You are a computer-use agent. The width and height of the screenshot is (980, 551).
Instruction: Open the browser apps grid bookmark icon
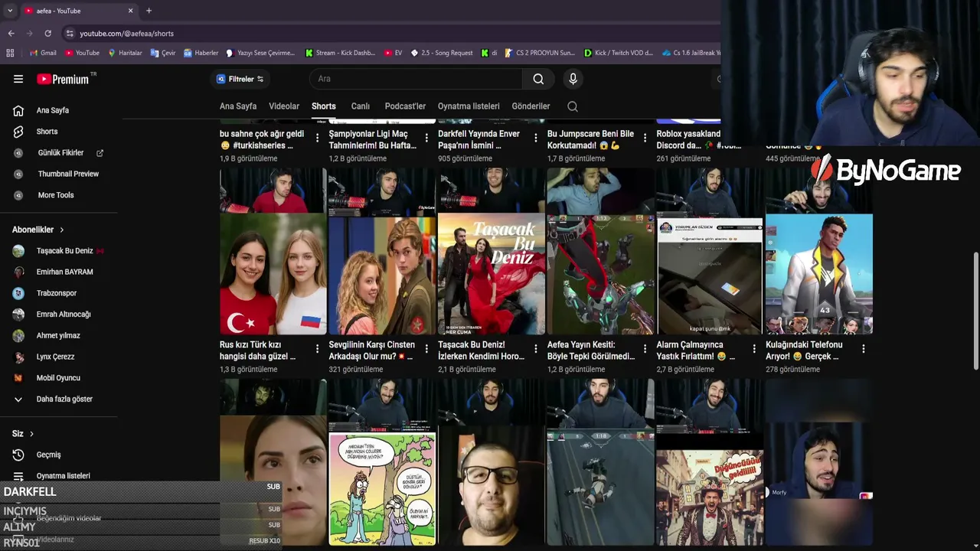point(10,53)
